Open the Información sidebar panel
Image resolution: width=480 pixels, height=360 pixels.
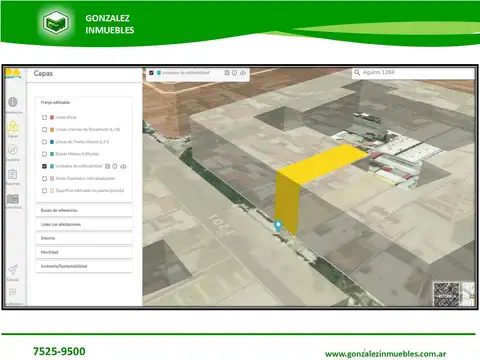13,102
